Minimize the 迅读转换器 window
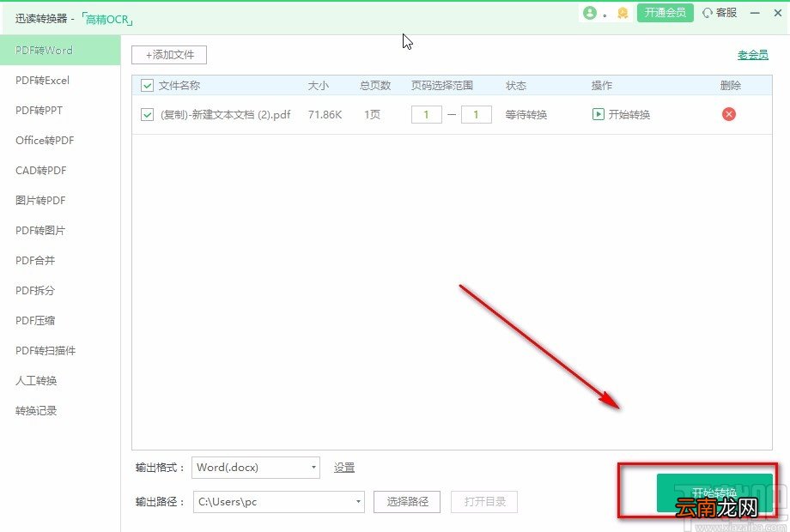The width and height of the screenshot is (790, 532). click(x=755, y=13)
